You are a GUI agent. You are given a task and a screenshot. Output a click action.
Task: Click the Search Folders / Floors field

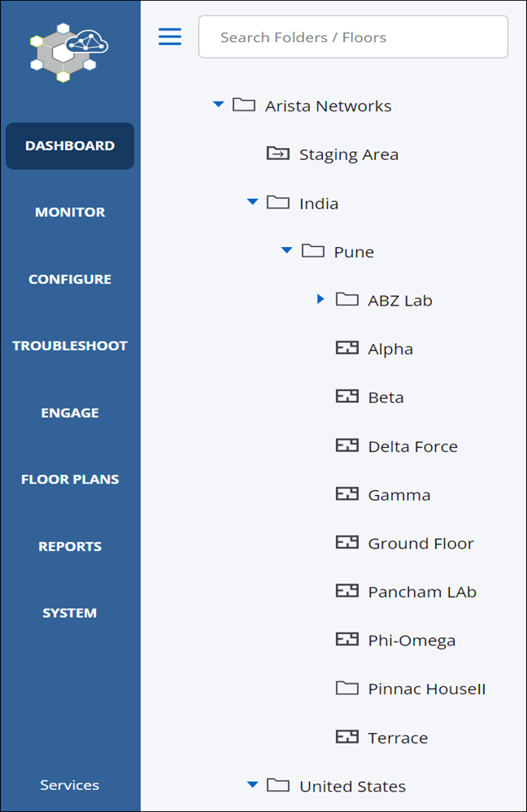pyautogui.click(x=353, y=36)
